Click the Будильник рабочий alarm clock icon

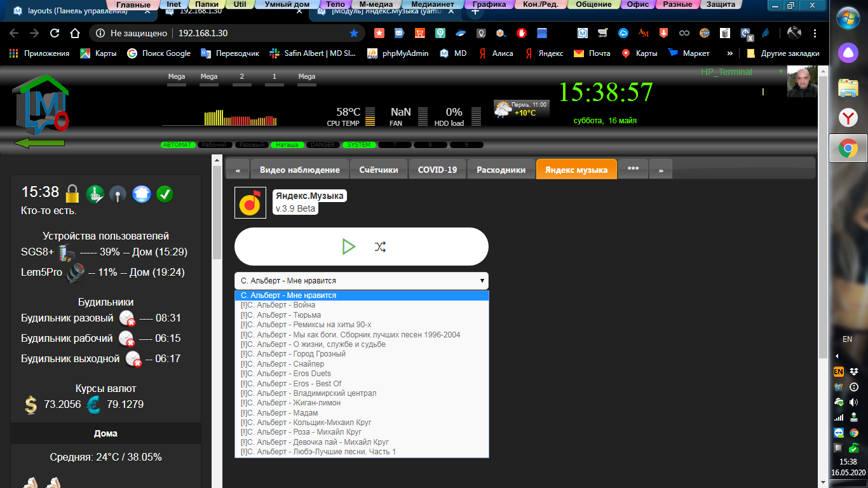pyautogui.click(x=126, y=338)
